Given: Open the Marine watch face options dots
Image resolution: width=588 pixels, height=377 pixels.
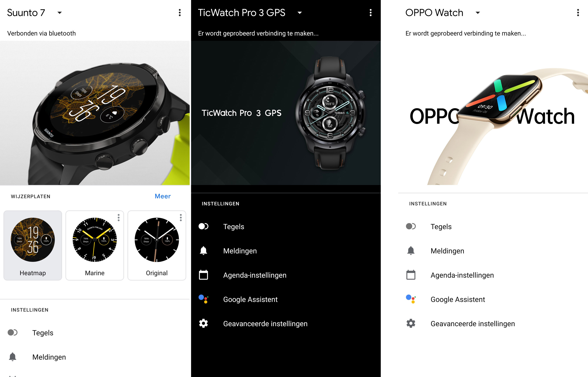Looking at the screenshot, I should [119, 217].
